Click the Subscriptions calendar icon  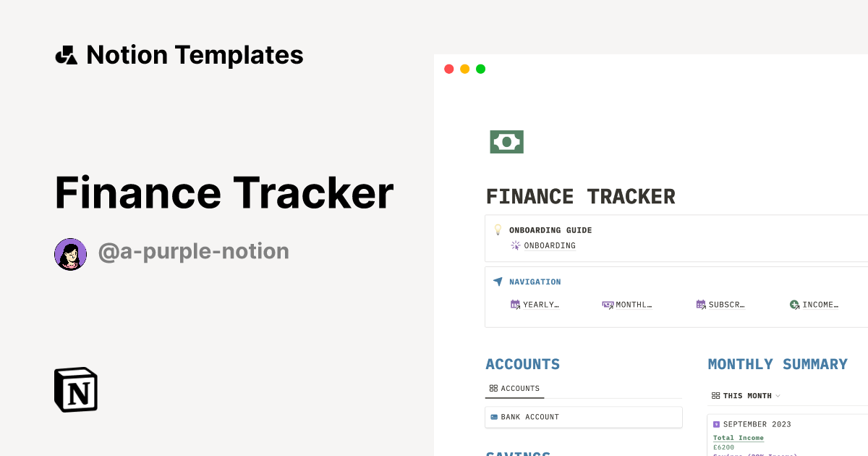click(x=701, y=305)
